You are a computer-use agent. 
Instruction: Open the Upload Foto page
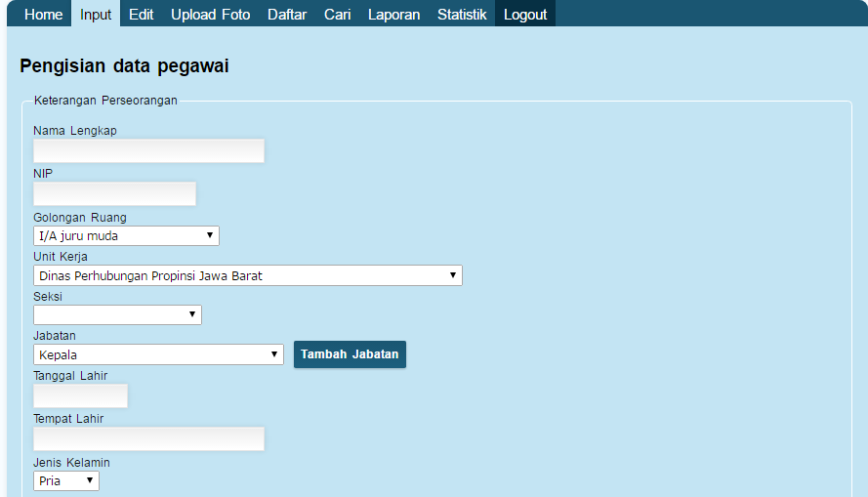(210, 14)
